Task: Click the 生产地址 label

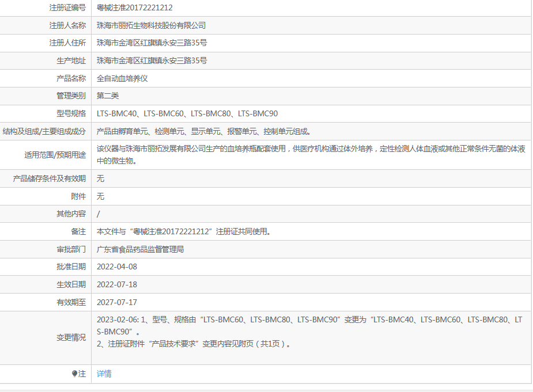Action: click(x=71, y=61)
